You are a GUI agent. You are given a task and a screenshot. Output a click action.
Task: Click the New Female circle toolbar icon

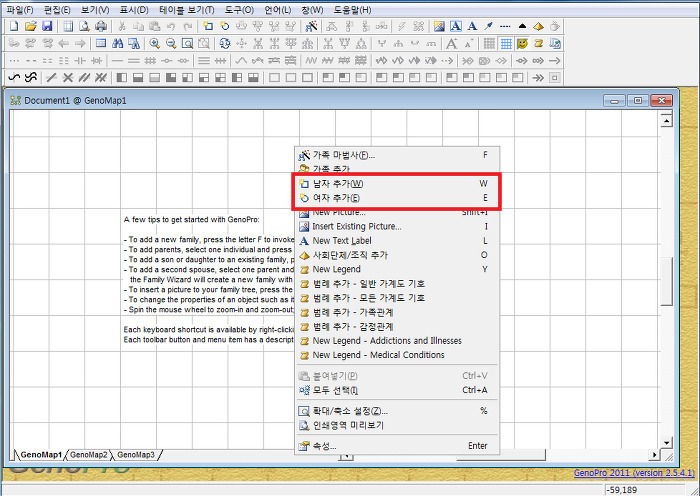tap(225, 26)
